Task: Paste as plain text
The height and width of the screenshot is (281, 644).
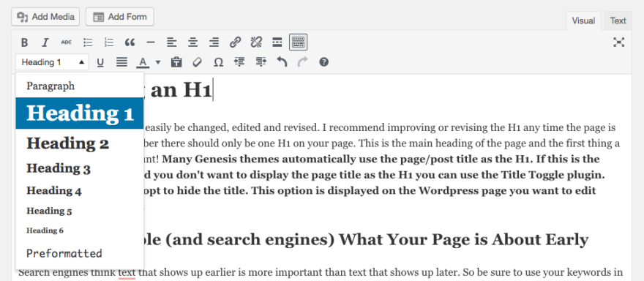Action: click(x=176, y=62)
